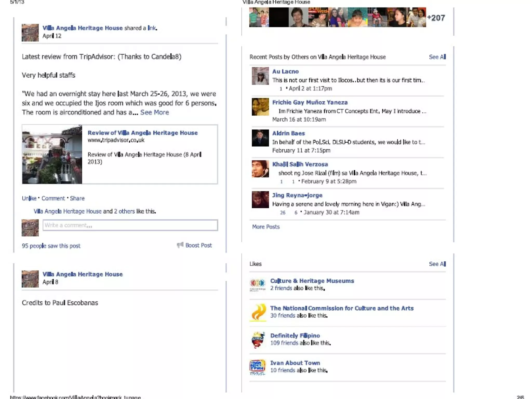This screenshot has height=399, width=532.
Task: Expand the review text with See More
Action: [x=155, y=112]
